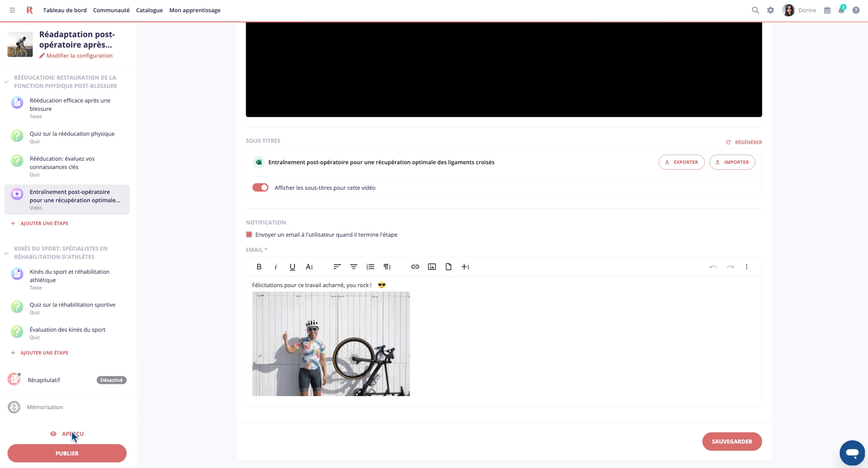Open the chat bubble in the bottom corner
The width and height of the screenshot is (868, 468).
click(852, 453)
